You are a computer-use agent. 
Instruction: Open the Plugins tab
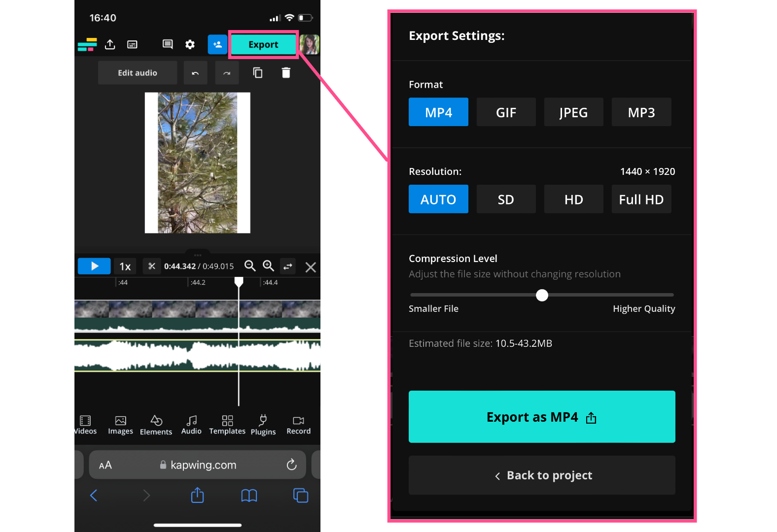(x=263, y=425)
